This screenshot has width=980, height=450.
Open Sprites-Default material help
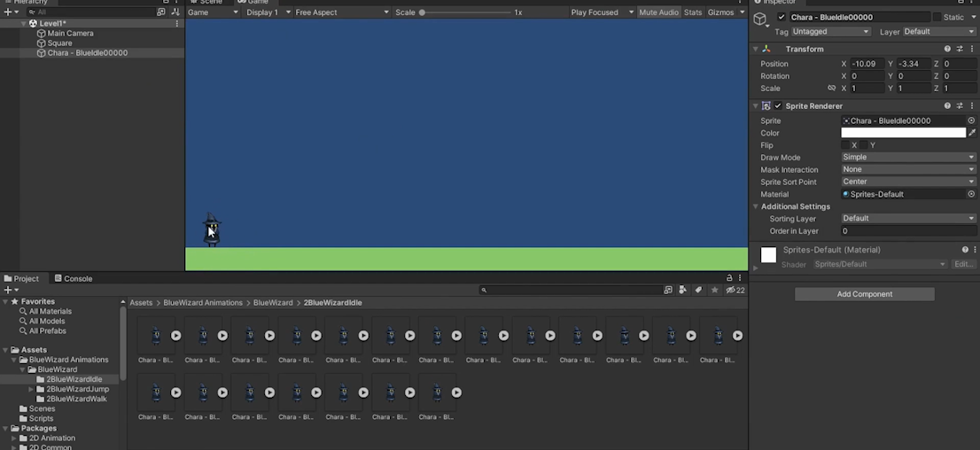click(x=965, y=250)
